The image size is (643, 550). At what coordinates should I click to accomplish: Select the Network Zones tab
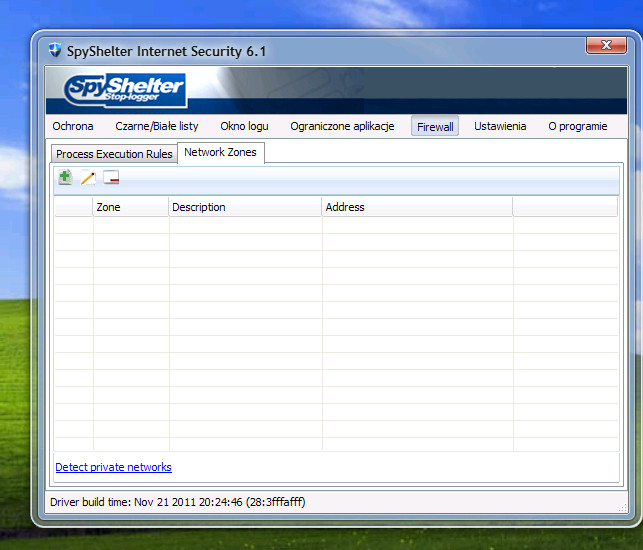click(x=221, y=152)
